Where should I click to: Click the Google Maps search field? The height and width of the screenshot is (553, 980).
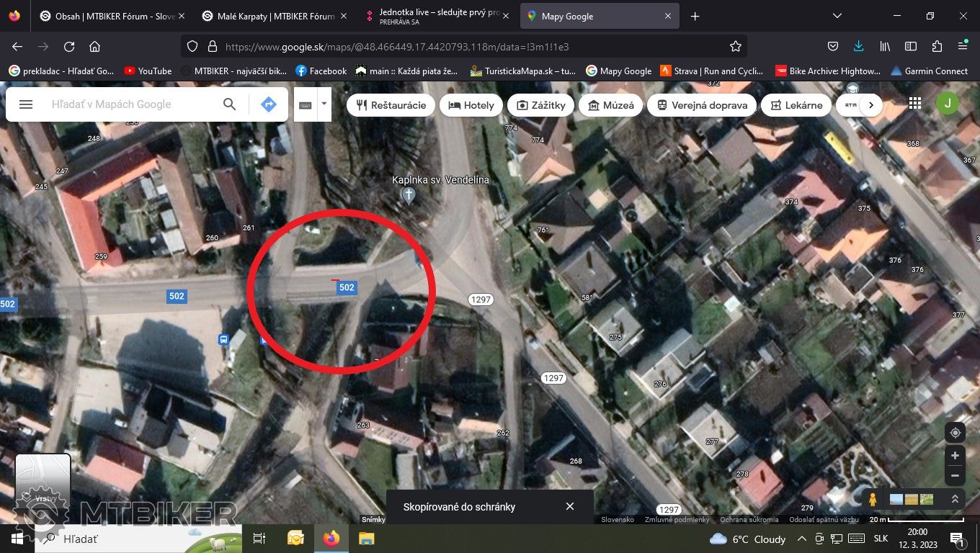coord(130,104)
